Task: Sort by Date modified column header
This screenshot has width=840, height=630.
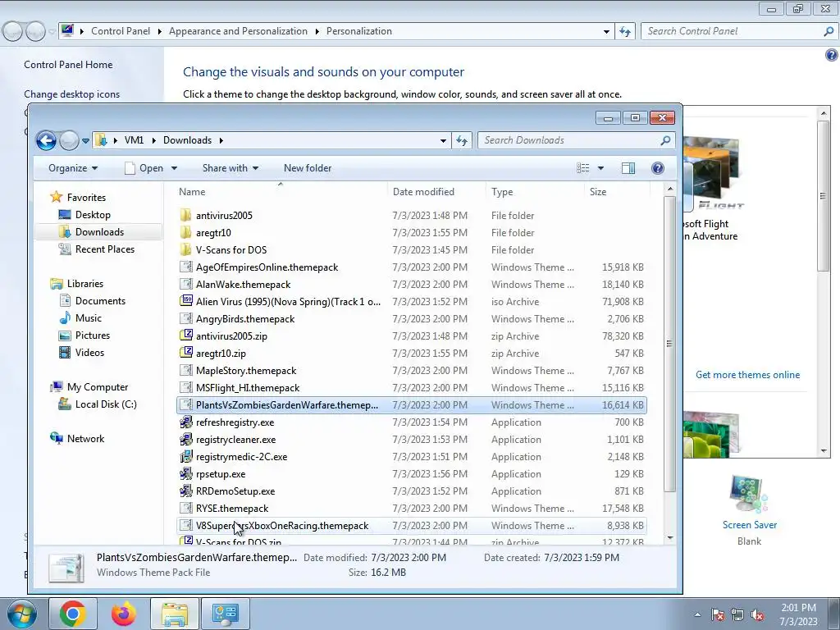Action: click(x=423, y=192)
